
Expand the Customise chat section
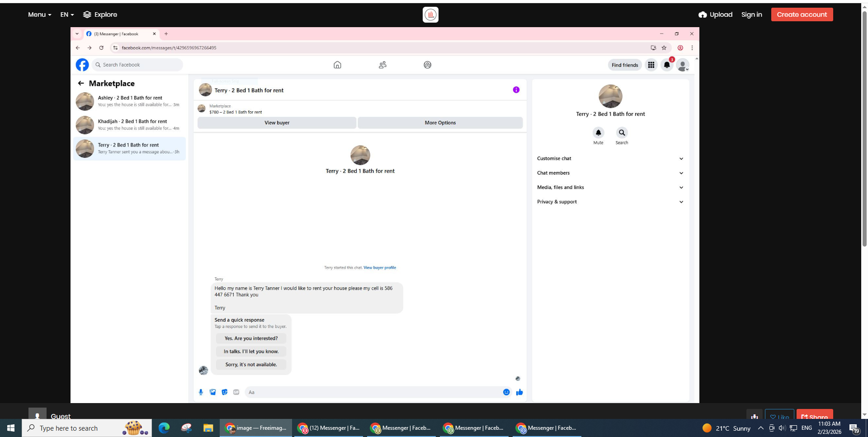click(x=610, y=158)
